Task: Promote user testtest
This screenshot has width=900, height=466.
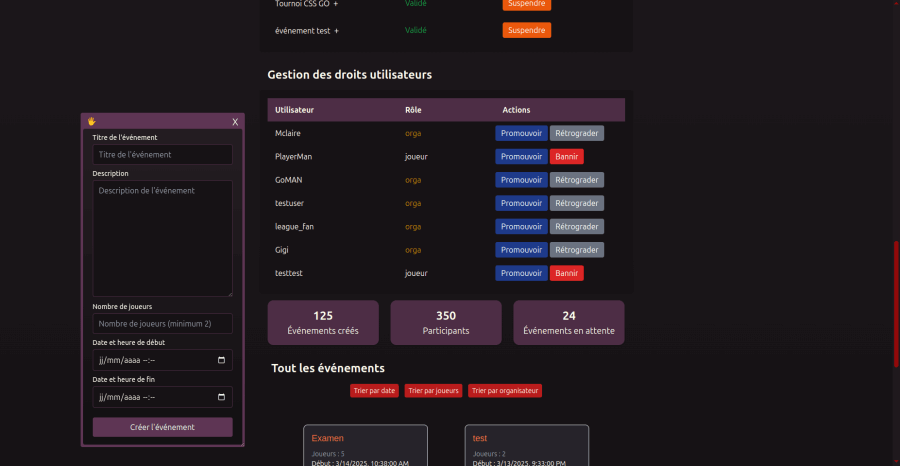Action: tap(521, 273)
